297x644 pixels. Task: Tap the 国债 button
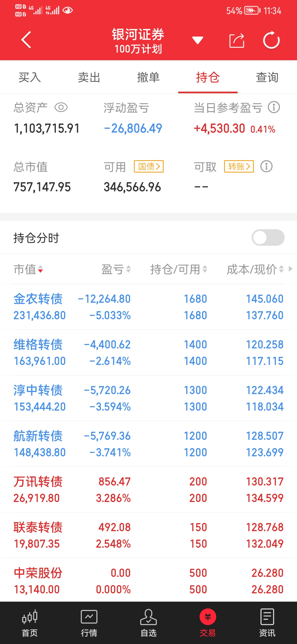coord(149,167)
